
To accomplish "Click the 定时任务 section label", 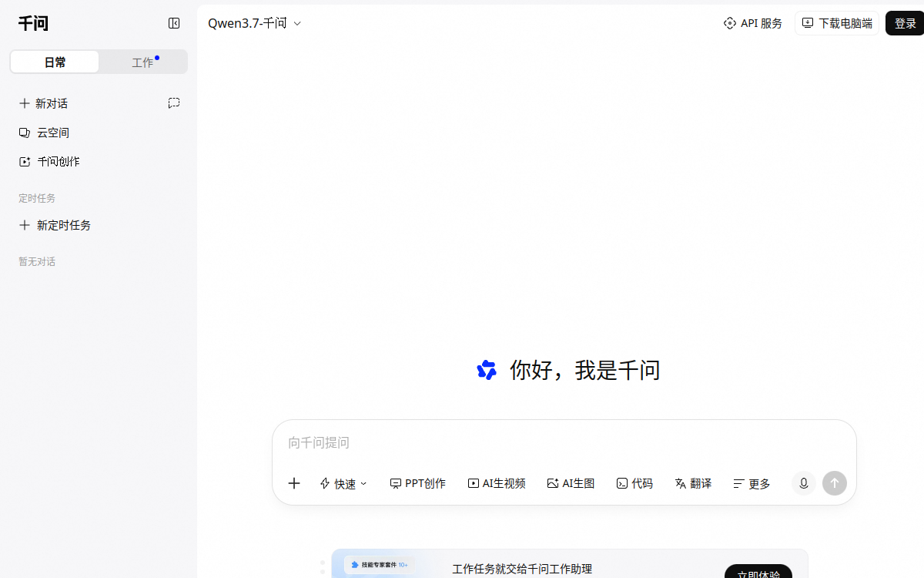I will [37, 198].
